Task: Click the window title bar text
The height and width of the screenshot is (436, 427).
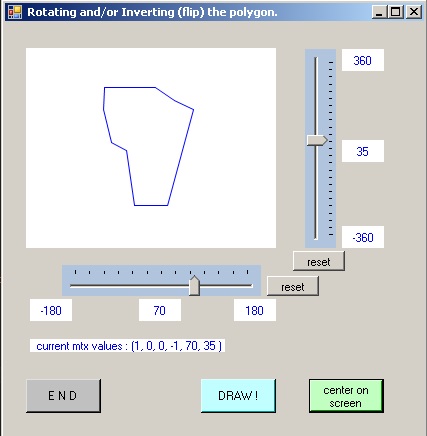Action: click(x=152, y=12)
